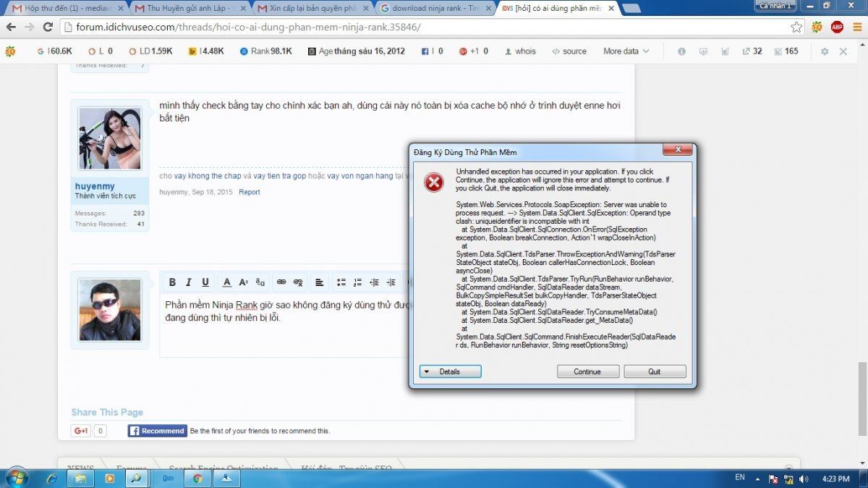Open SEOquake settings gear icon
The width and height of the screenshot is (868, 488).
[825, 51]
